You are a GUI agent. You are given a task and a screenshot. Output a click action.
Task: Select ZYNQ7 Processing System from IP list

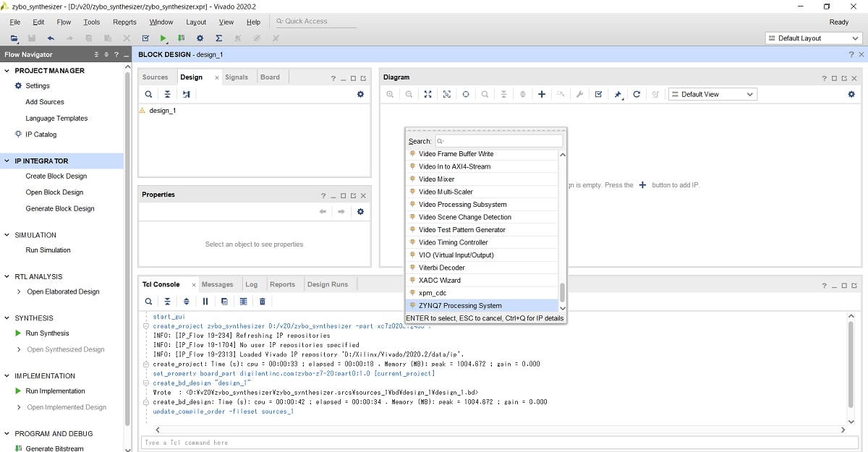pos(482,306)
